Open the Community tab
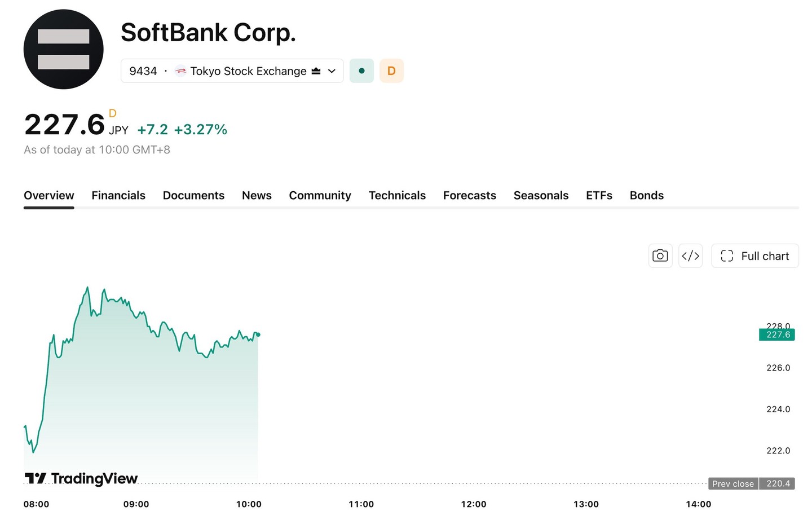This screenshot has height=520, width=812. click(x=320, y=195)
